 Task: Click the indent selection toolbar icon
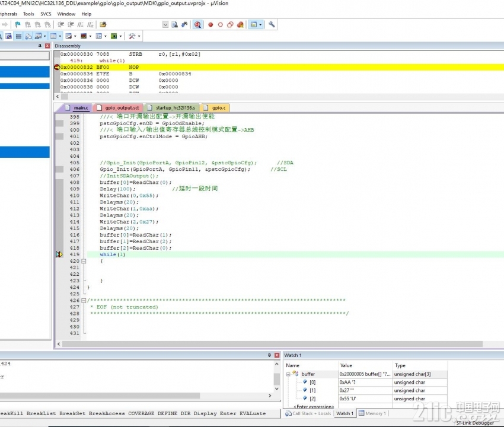coord(60,24)
